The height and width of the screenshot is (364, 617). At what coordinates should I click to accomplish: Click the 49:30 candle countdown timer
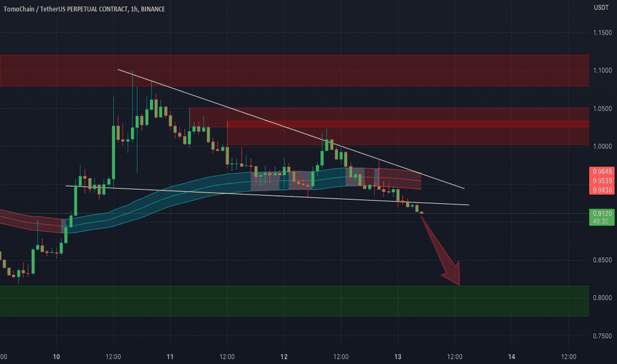tap(602, 222)
